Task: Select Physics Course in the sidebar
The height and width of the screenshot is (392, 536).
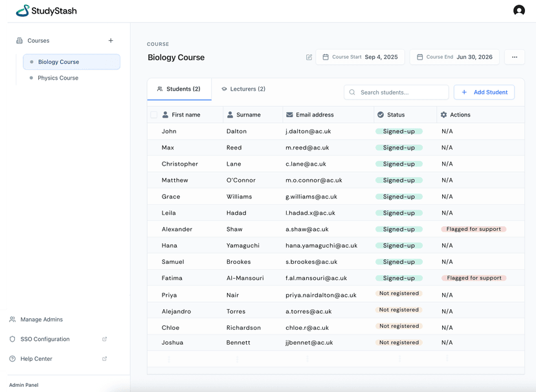Action: coord(58,78)
